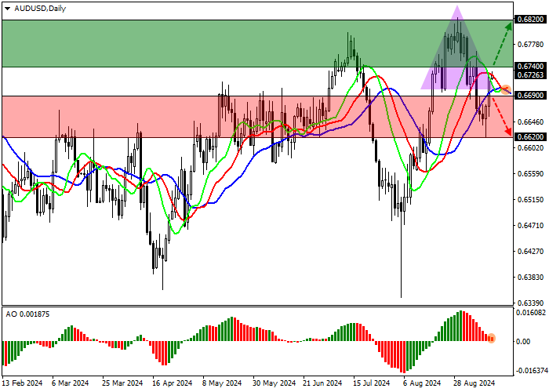Click the current price 0.67263 label
Screen dimensions: 549x392
(x=530, y=75)
